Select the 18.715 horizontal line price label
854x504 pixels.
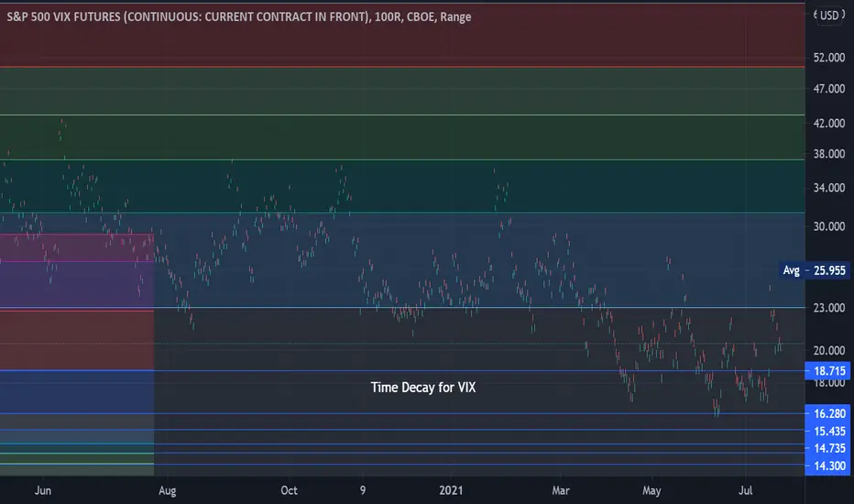(x=829, y=371)
